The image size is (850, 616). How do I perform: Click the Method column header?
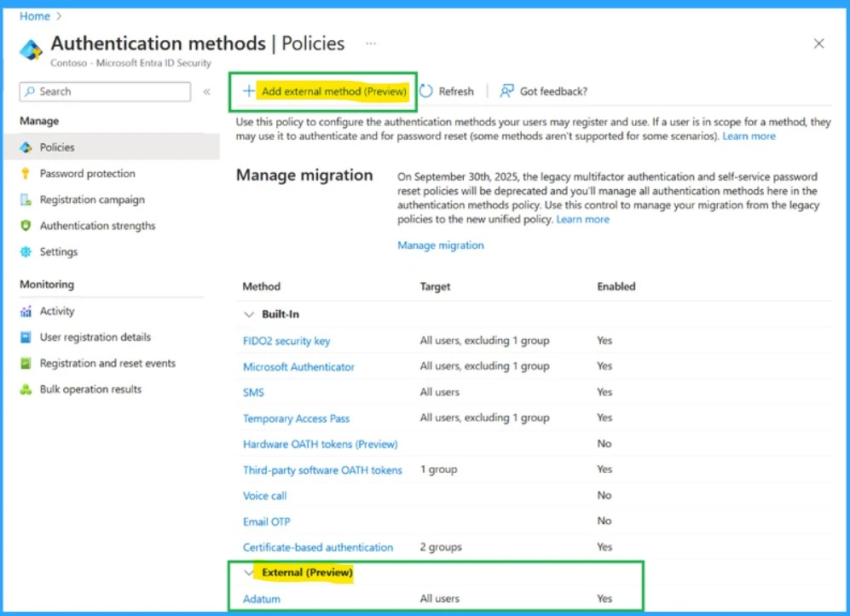tap(261, 286)
